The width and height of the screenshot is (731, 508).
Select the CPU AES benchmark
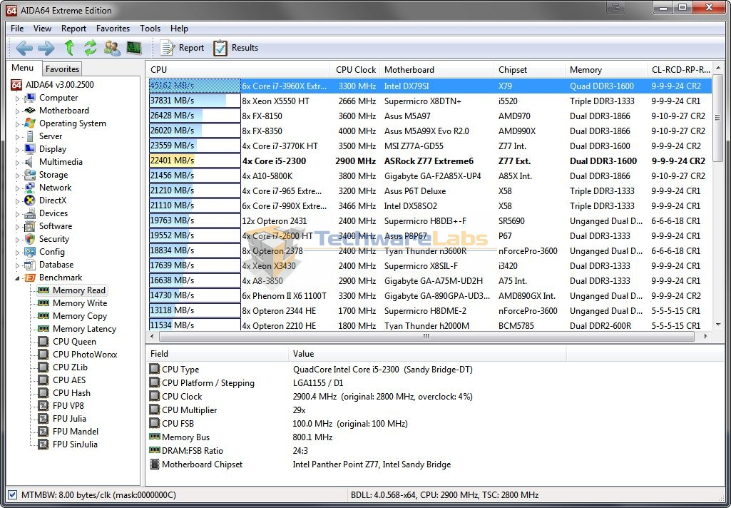click(69, 380)
